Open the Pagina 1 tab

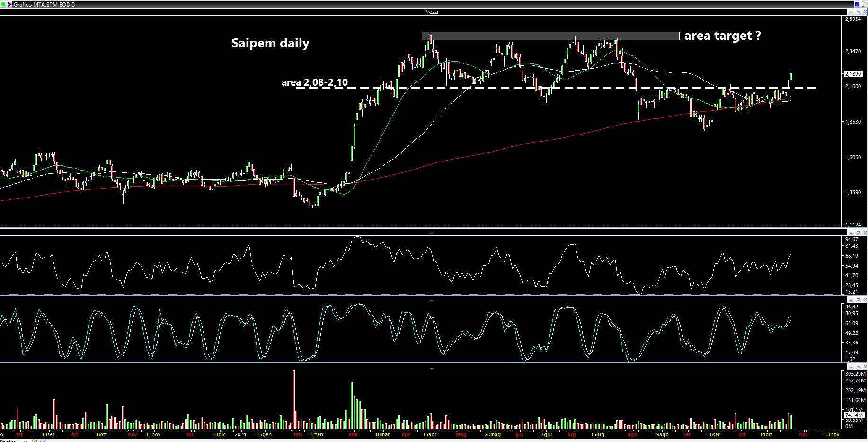click(x=9, y=440)
